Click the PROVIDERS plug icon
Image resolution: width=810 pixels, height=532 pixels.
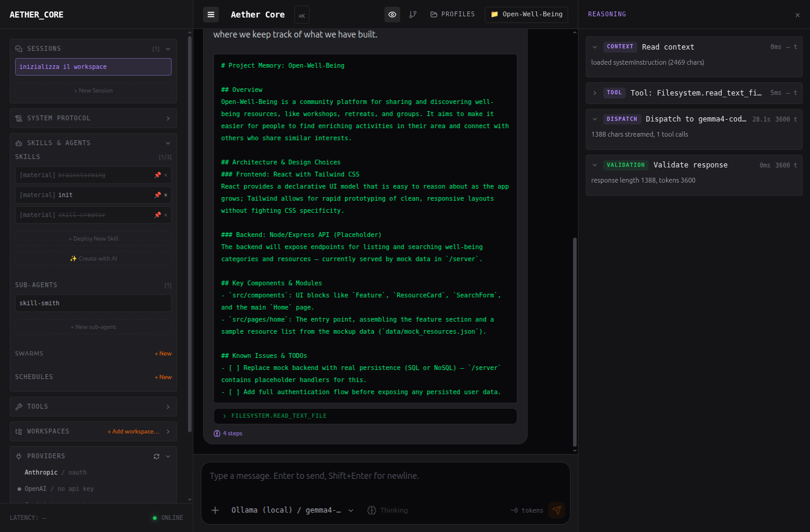(x=19, y=456)
